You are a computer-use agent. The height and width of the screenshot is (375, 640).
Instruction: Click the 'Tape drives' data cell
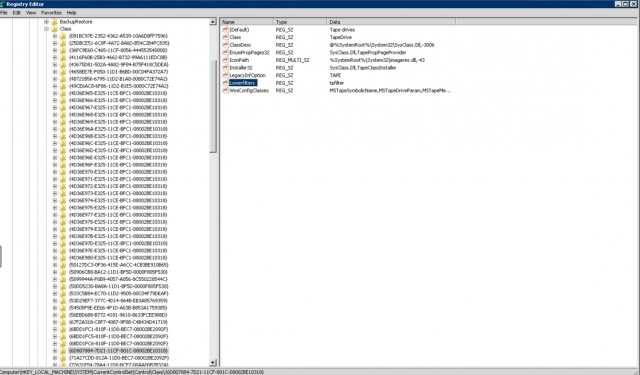pos(342,30)
